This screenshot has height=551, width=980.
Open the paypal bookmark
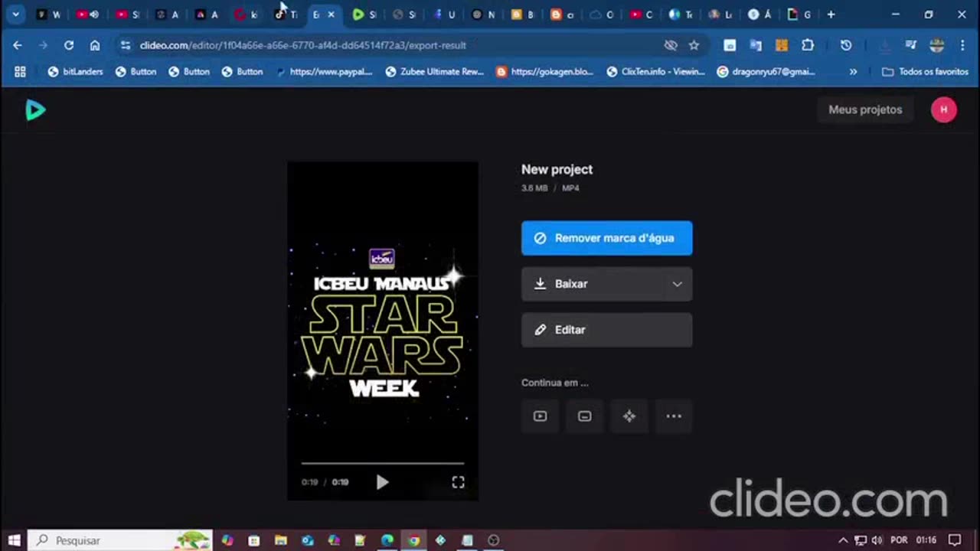[325, 71]
